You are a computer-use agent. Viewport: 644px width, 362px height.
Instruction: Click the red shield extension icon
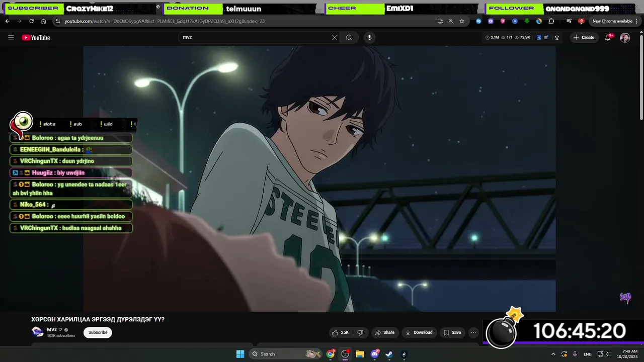(503, 21)
